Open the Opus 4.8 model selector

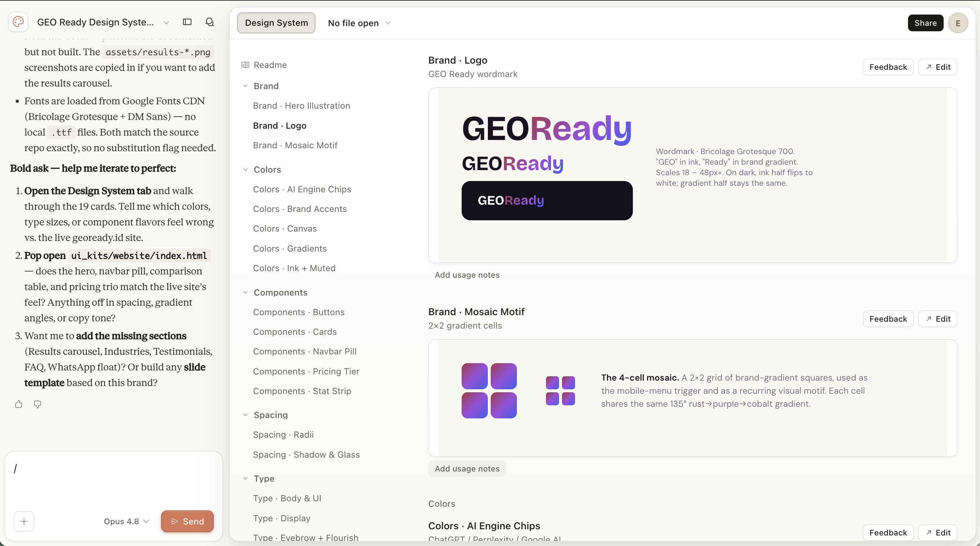tap(126, 521)
